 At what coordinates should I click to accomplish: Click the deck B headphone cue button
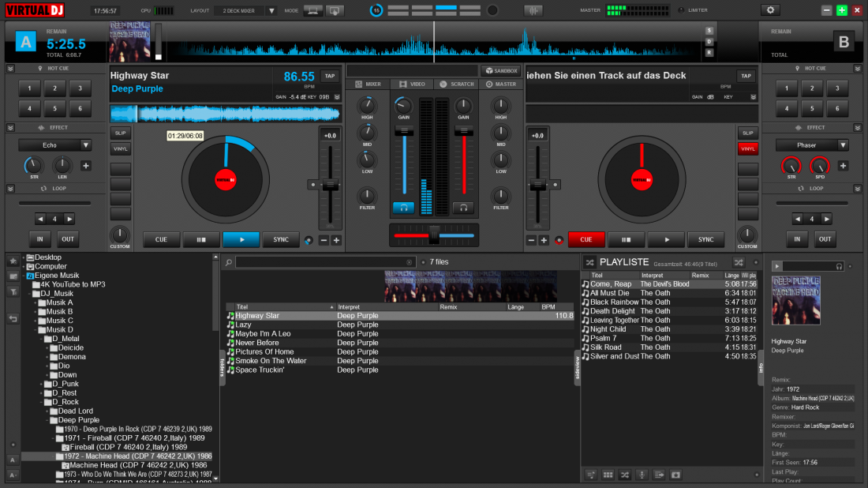tap(463, 208)
